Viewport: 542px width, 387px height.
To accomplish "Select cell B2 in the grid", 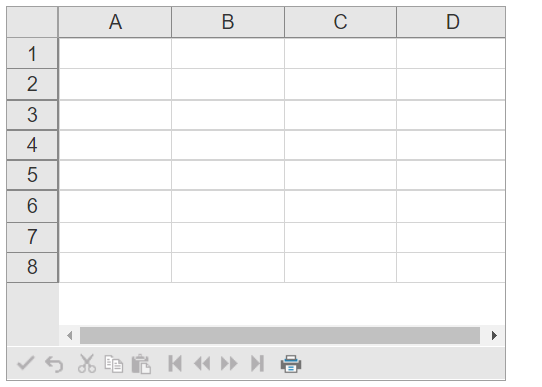I will (228, 84).
